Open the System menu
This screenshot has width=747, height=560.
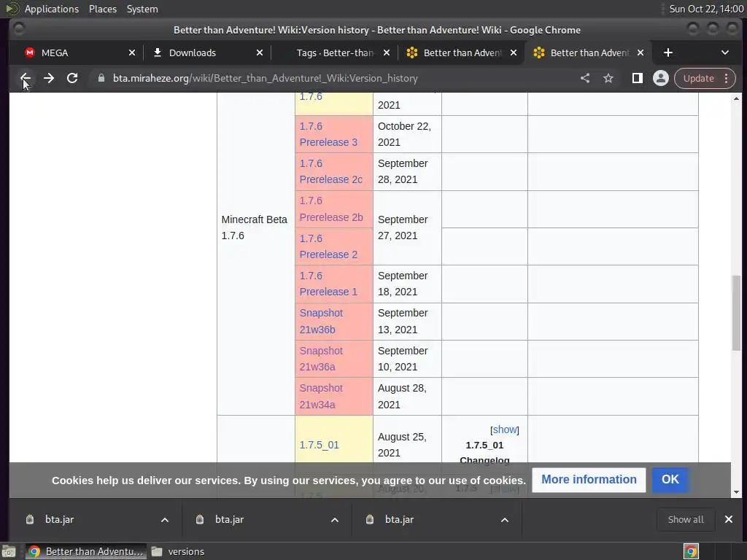pos(142,9)
